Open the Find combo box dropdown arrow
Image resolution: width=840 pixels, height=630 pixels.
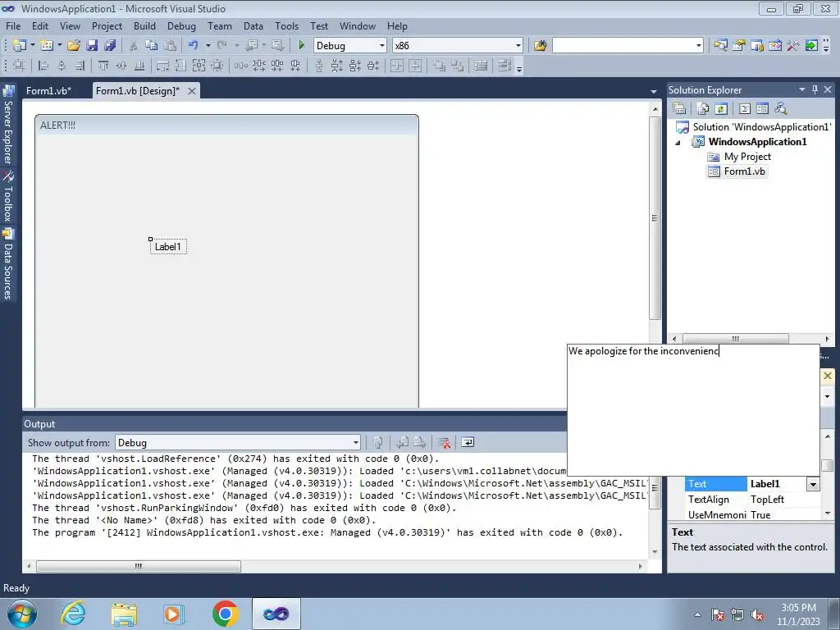[x=699, y=46]
